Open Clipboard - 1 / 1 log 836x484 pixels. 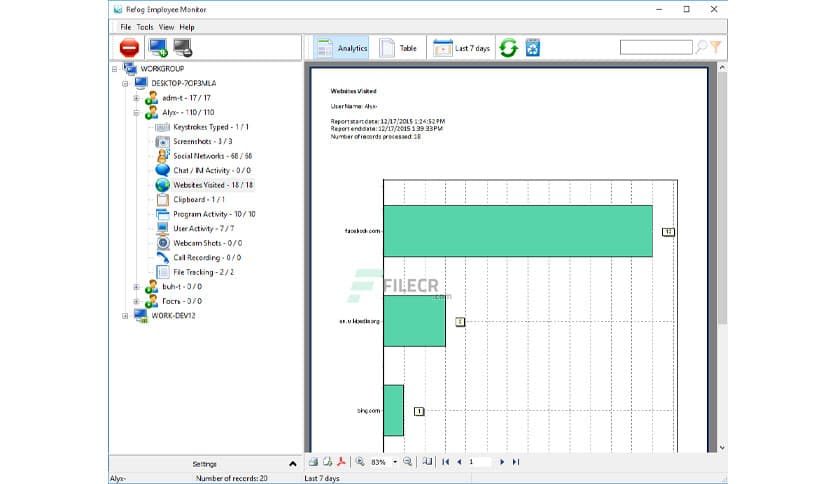click(x=199, y=199)
